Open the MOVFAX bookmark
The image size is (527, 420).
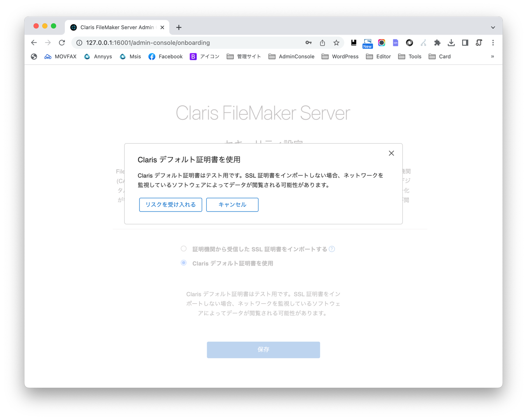[x=60, y=56]
